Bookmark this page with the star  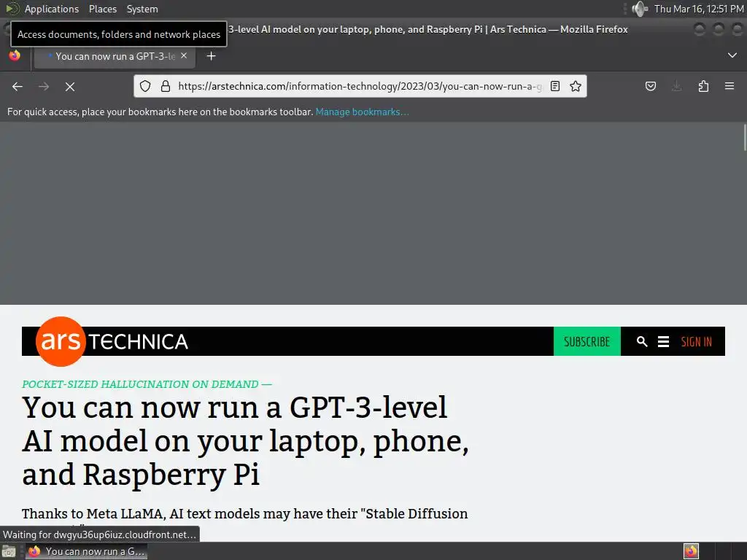(x=576, y=86)
